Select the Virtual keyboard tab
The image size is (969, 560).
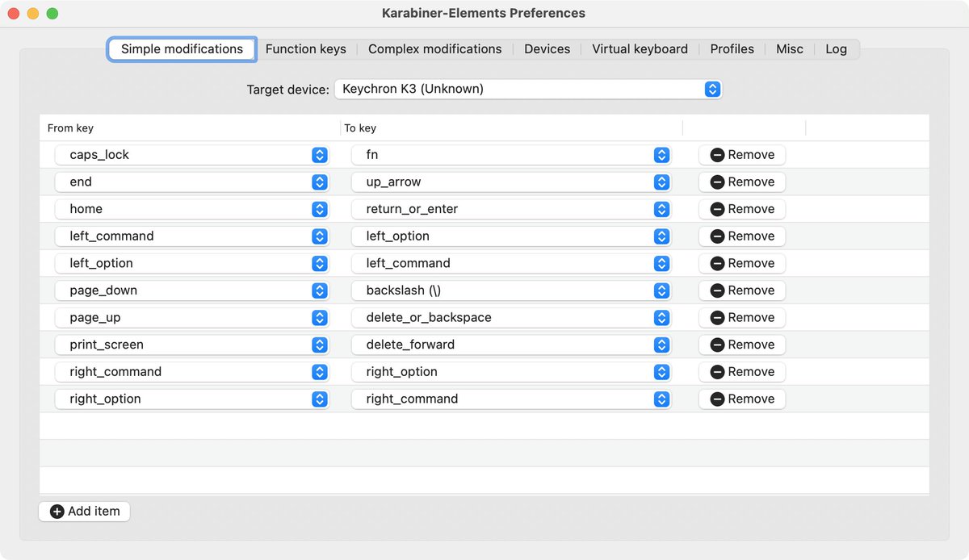[640, 48]
